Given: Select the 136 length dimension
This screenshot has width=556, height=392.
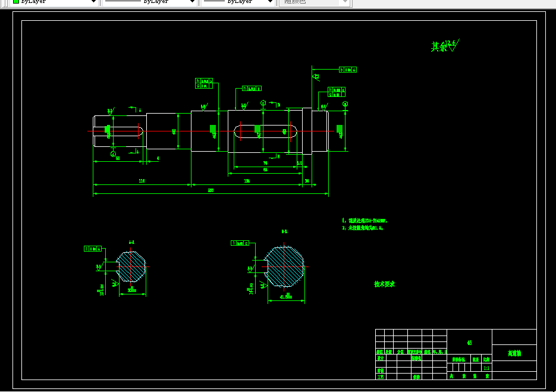Looking at the screenshot, I should pos(247,181).
